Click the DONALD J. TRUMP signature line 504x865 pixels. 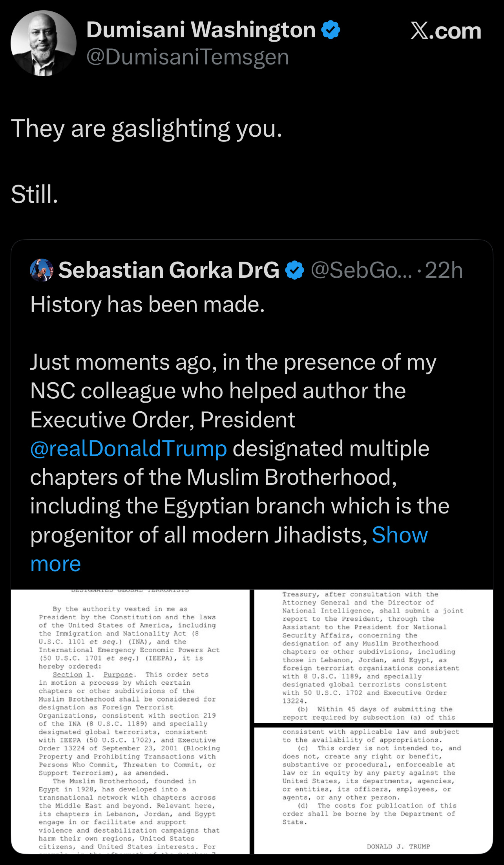tap(398, 846)
